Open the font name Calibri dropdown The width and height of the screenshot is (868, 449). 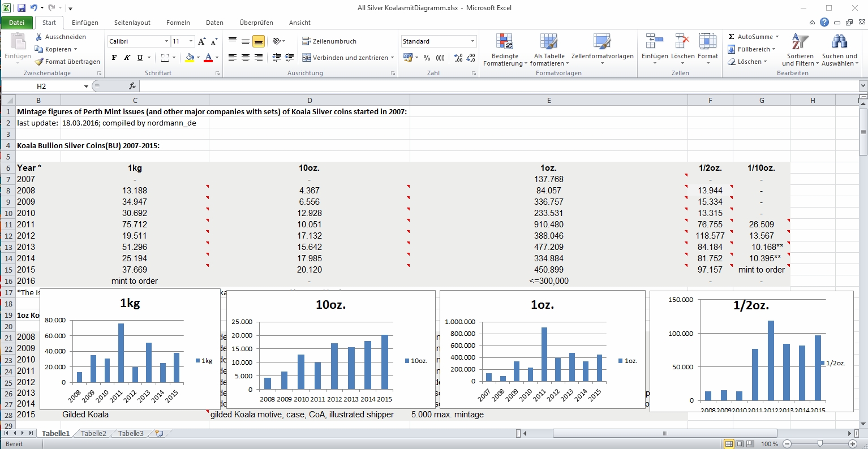[166, 41]
